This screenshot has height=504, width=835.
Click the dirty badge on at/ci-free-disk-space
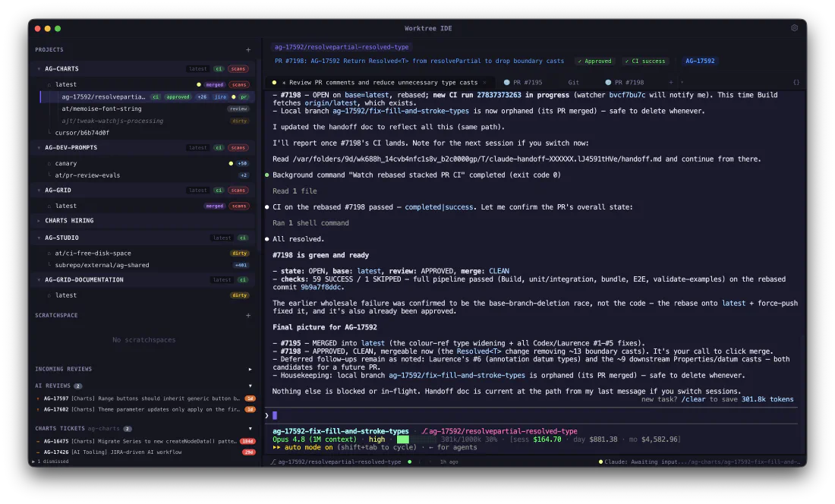coord(240,254)
